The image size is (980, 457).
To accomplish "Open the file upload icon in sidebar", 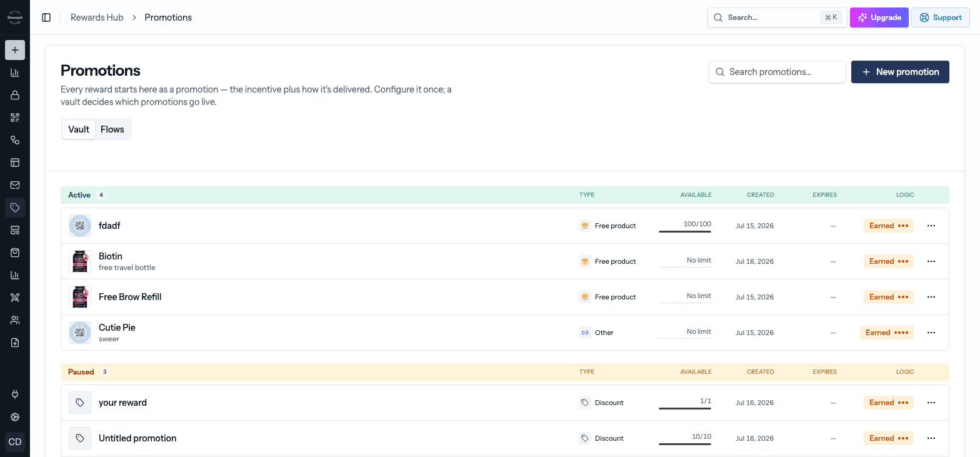I will pyautogui.click(x=15, y=343).
